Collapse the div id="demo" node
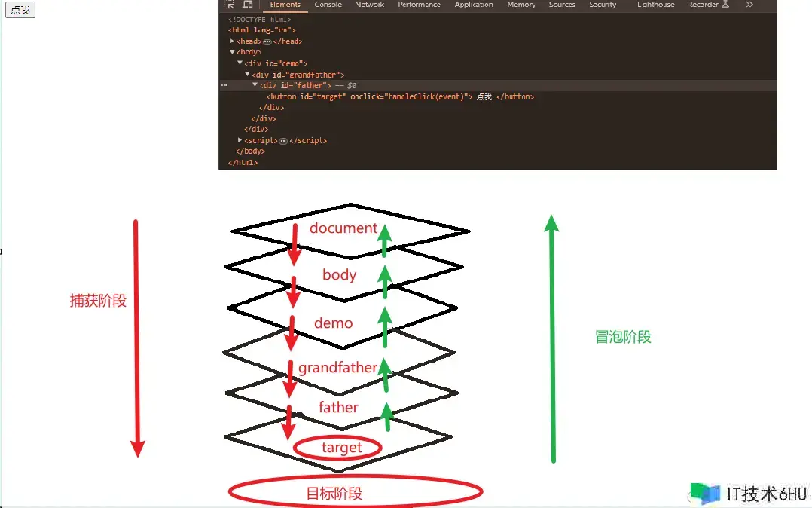812x508 pixels. (x=240, y=63)
